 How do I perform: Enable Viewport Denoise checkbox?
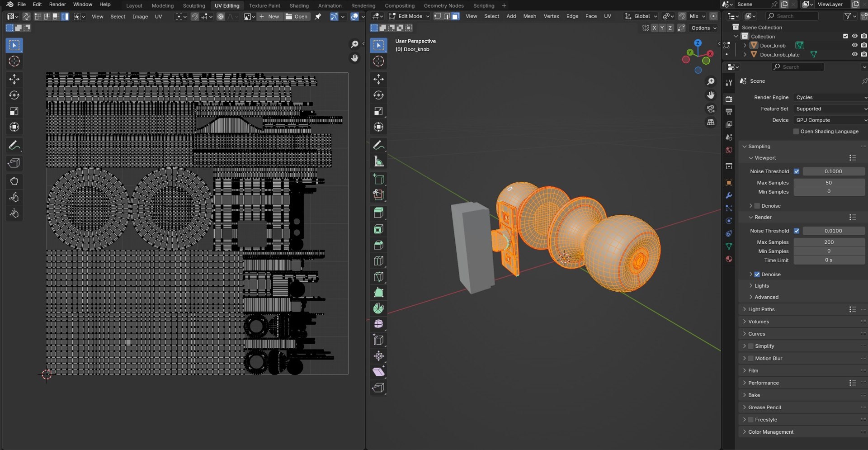(757, 206)
